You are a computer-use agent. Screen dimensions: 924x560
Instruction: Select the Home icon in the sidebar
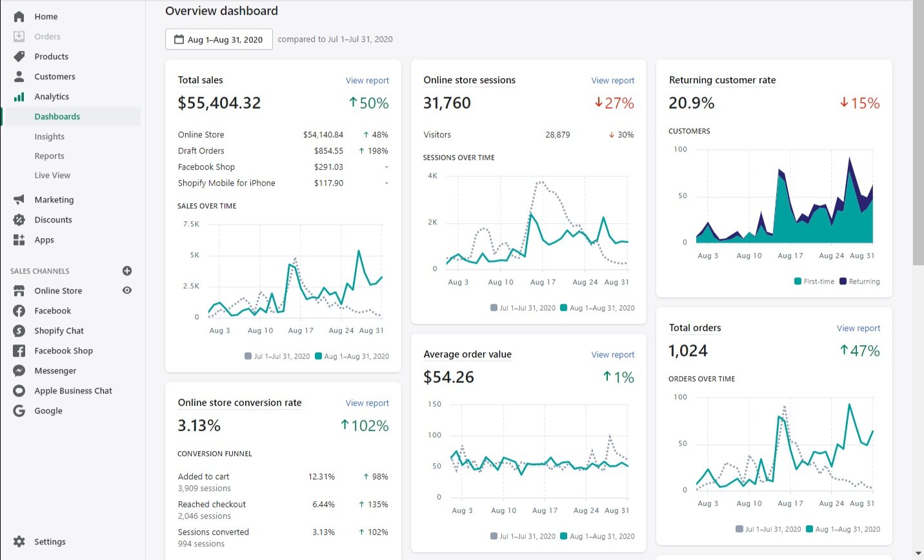tap(18, 16)
